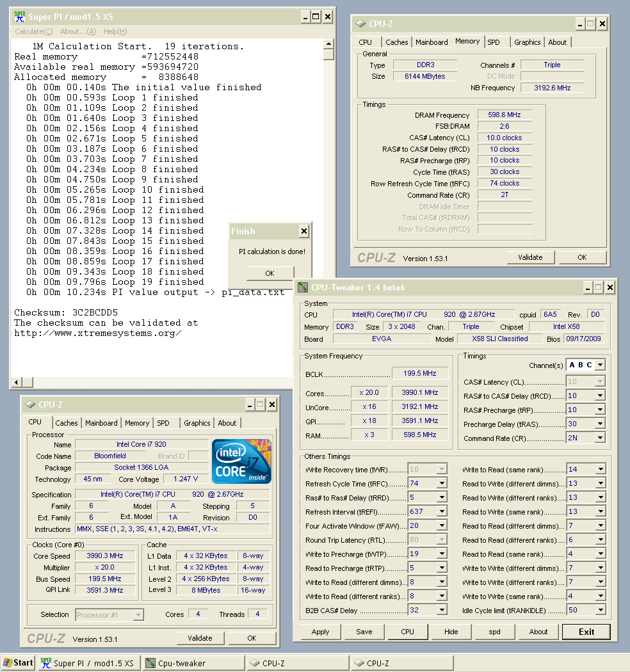Expand Precharge Delay (tRAS) dropdown
The height and width of the screenshot is (672, 630).
(601, 424)
